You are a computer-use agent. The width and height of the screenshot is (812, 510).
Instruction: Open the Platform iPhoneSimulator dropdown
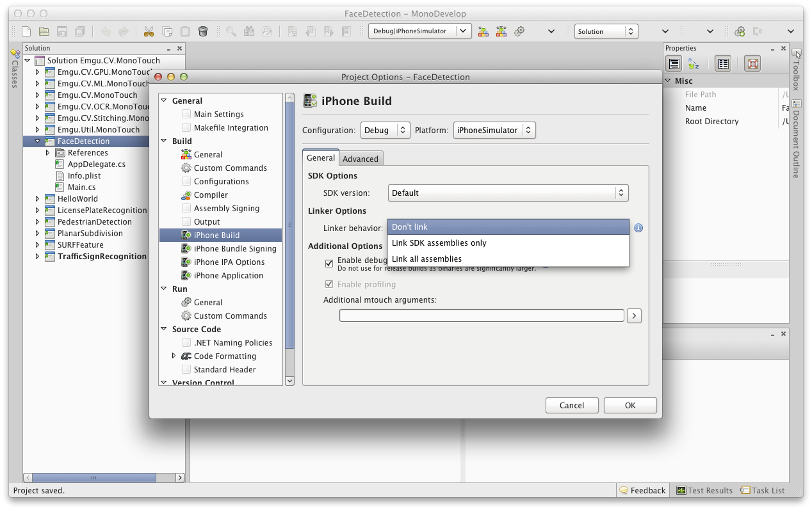(494, 130)
